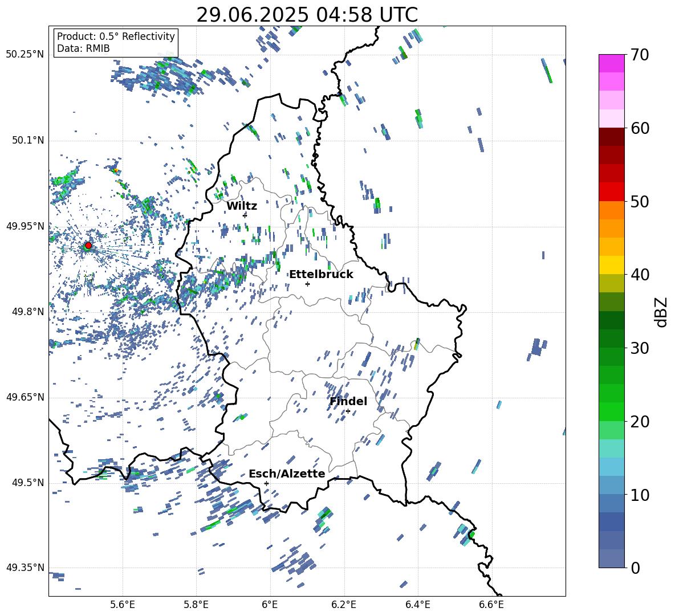Click the 49.95°N latitude label
The width and height of the screenshot is (675, 616).
(x=25, y=226)
